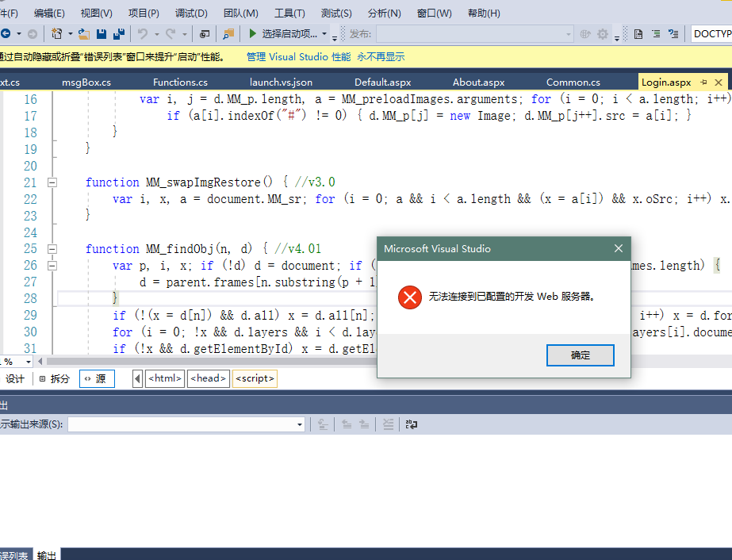
Task: Open the Debug (调试) menu
Action: [191, 13]
